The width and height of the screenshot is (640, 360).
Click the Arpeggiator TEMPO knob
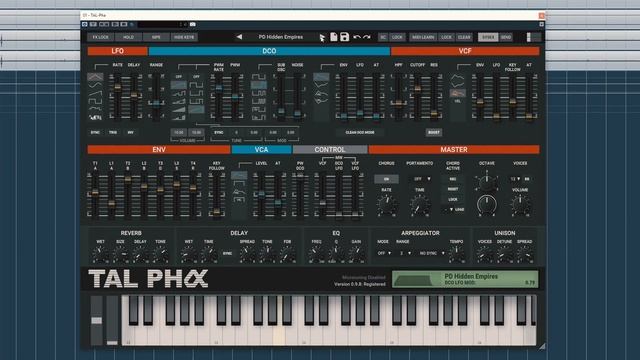[x=456, y=255]
